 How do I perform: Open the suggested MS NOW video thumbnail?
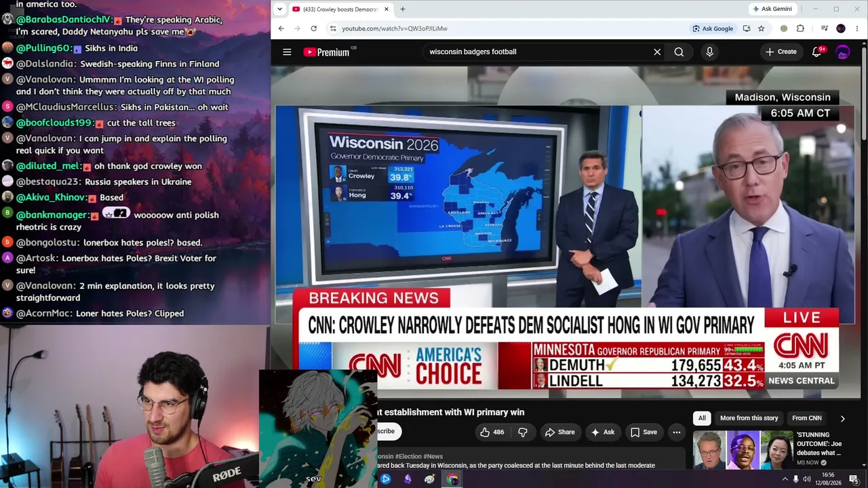[743, 450]
